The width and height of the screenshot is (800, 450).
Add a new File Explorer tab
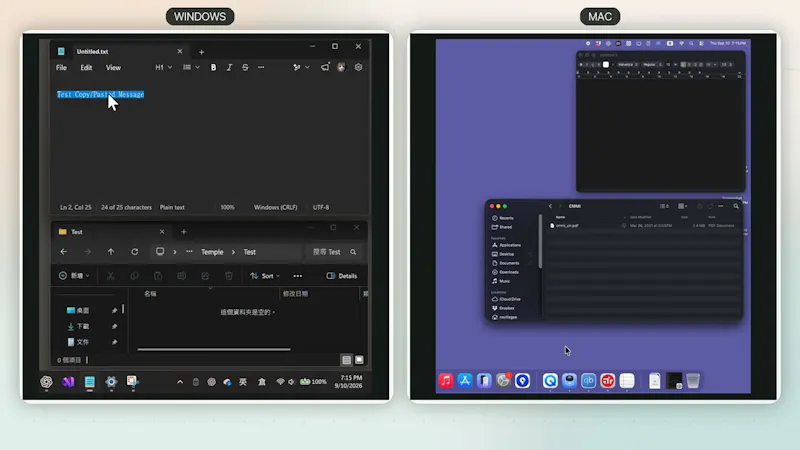coord(184,232)
